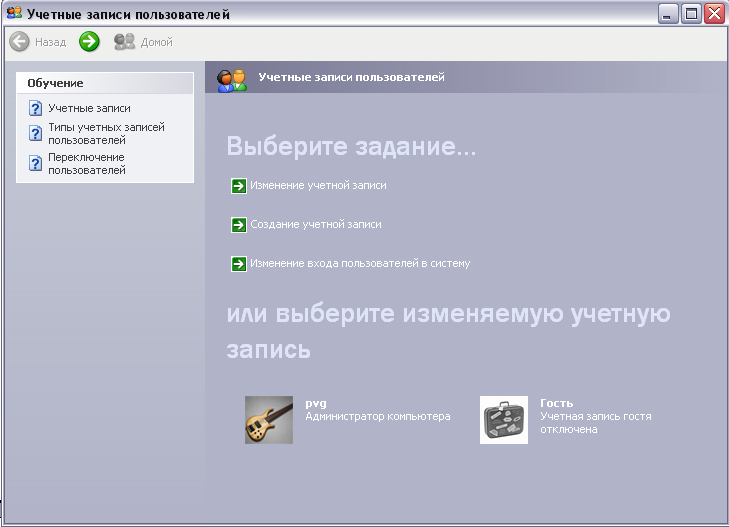Click the Гость account name
This screenshot has height=527, width=729.
point(557,403)
